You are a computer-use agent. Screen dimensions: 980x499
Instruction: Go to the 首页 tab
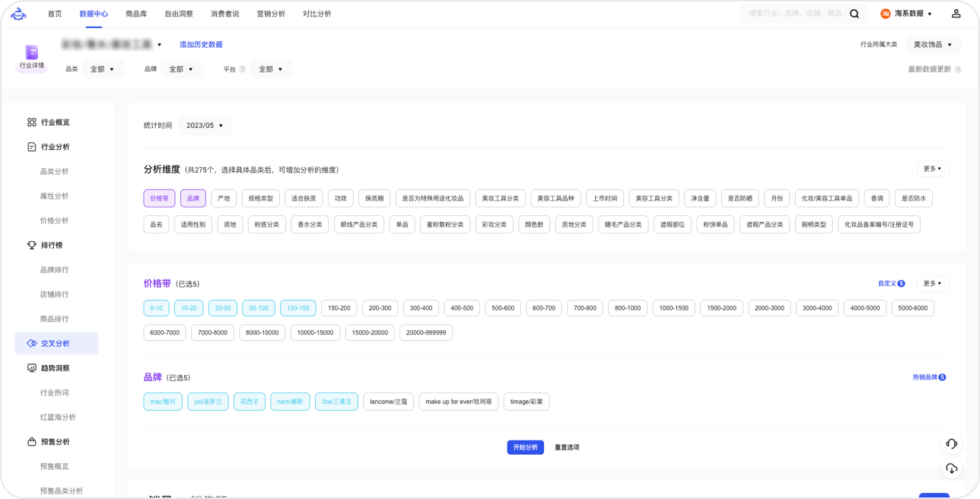(x=55, y=14)
